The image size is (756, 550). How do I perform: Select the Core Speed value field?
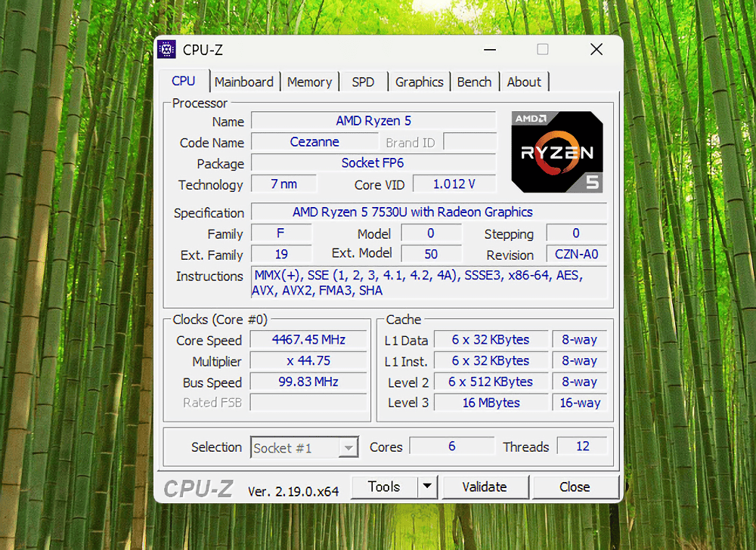(x=308, y=339)
